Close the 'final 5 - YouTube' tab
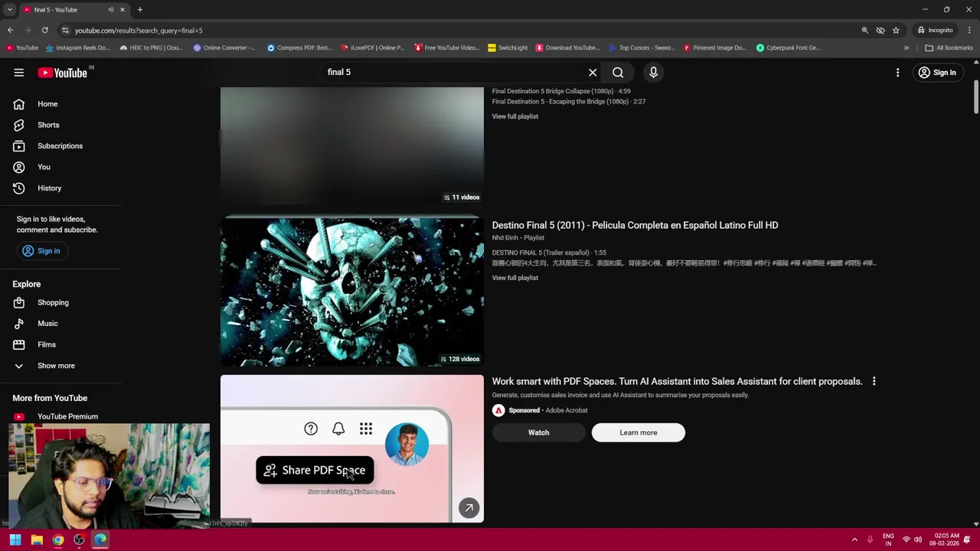The image size is (980, 551). pos(122,10)
